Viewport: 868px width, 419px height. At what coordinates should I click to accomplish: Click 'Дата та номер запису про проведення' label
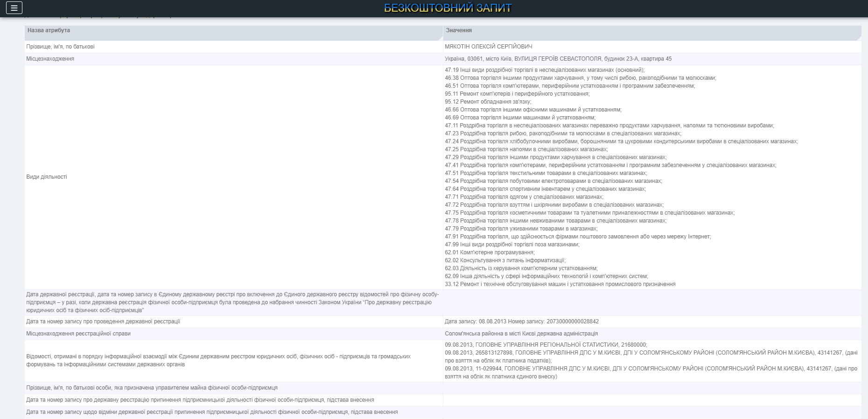point(103,321)
